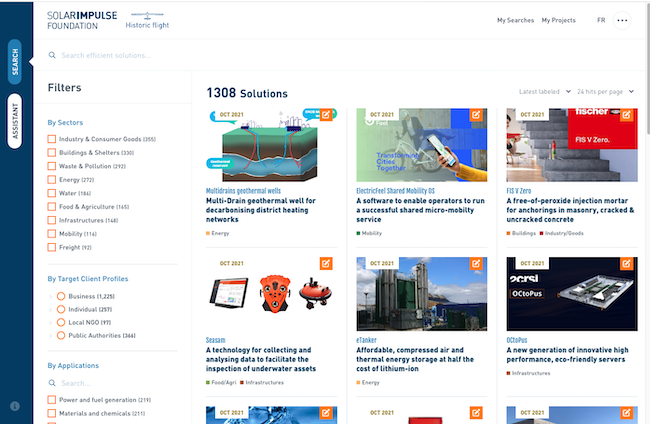Expand the Public Authorities profile chevron

pyautogui.click(x=51, y=336)
